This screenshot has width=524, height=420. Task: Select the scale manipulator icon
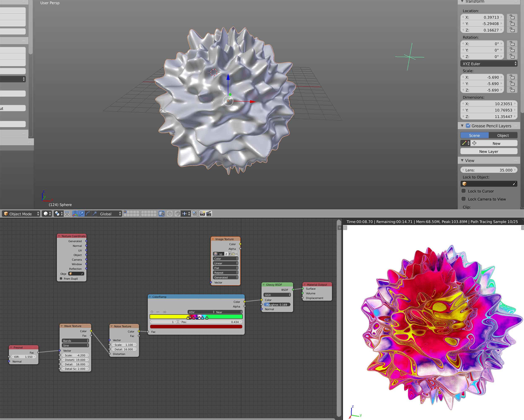[94, 214]
